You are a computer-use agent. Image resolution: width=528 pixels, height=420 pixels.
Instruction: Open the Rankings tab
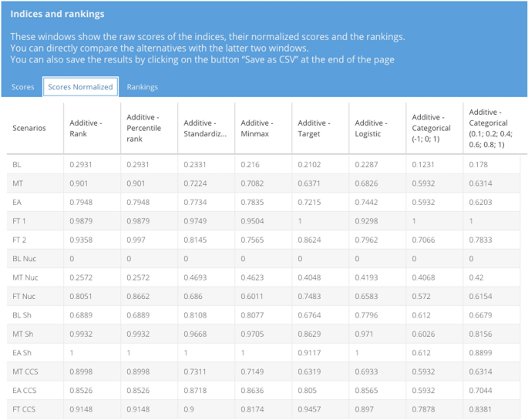point(142,87)
